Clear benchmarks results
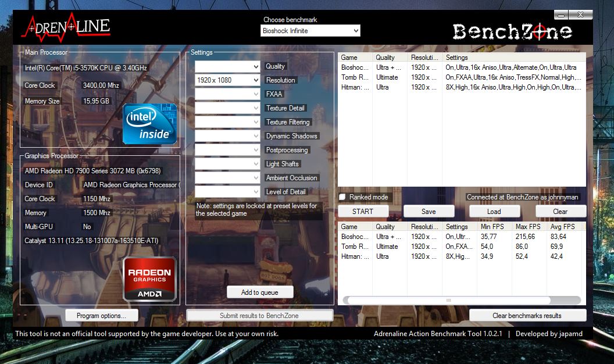 pos(527,316)
